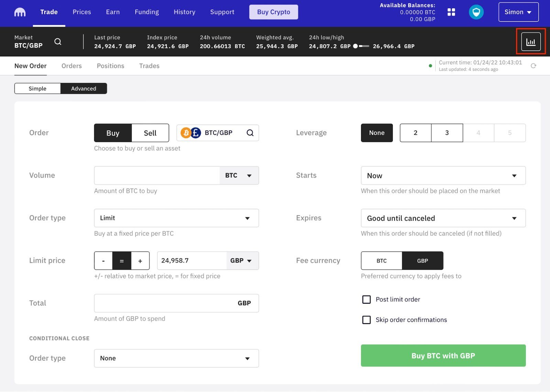This screenshot has width=550, height=392.
Task: Click the Kraken logo icon
Action: click(x=20, y=12)
